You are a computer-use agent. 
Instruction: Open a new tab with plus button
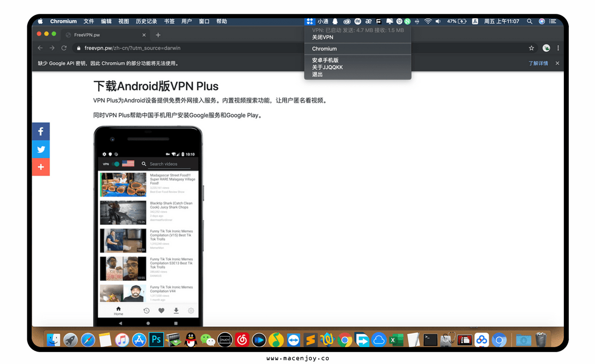(x=158, y=35)
